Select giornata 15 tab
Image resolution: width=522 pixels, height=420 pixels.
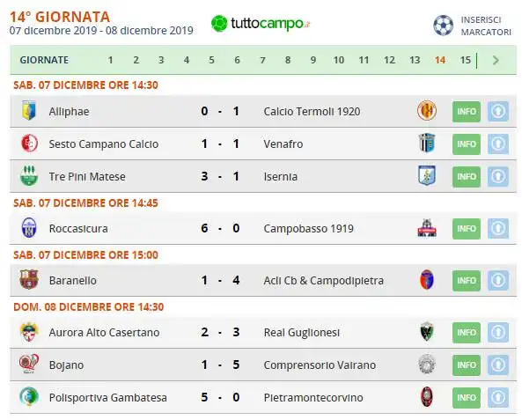[x=466, y=60]
